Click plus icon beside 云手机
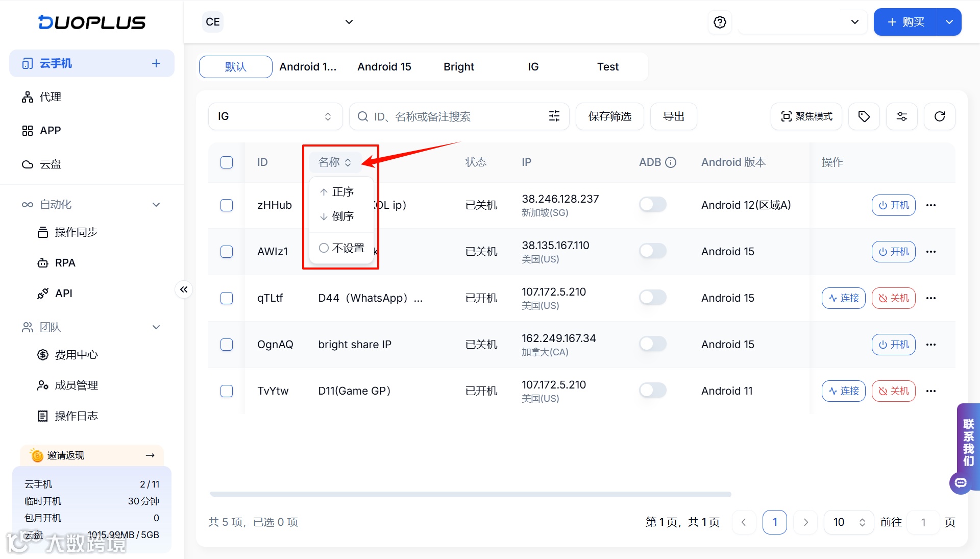 pos(156,63)
